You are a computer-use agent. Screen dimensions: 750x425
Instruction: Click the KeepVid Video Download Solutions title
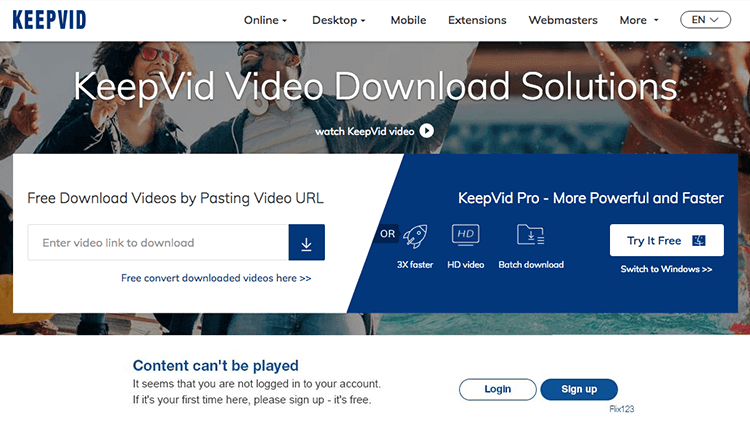(x=375, y=87)
